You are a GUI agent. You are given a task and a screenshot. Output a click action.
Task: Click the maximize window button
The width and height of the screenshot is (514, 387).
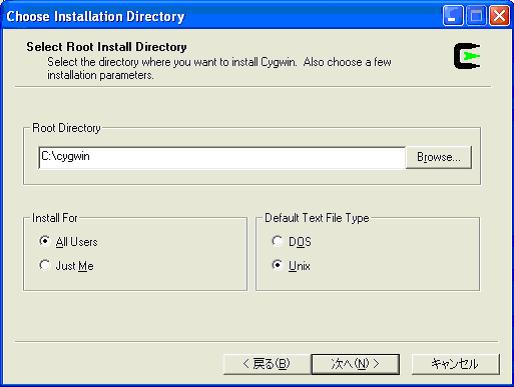pyautogui.click(x=476, y=15)
